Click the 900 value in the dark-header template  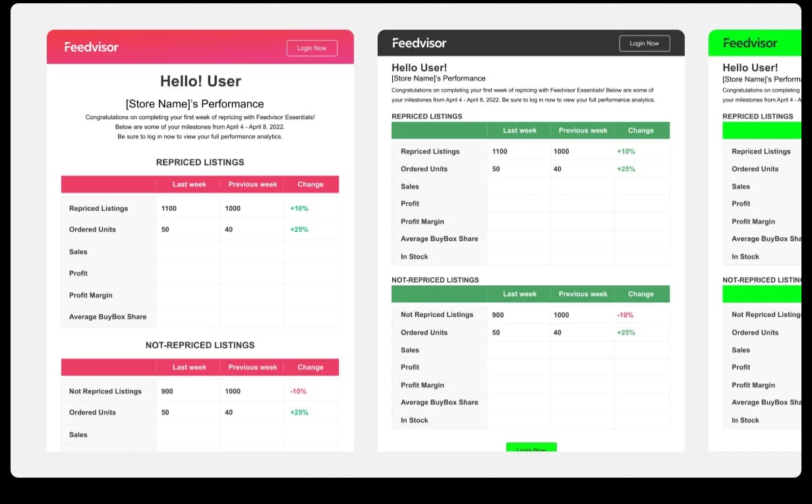coord(498,315)
